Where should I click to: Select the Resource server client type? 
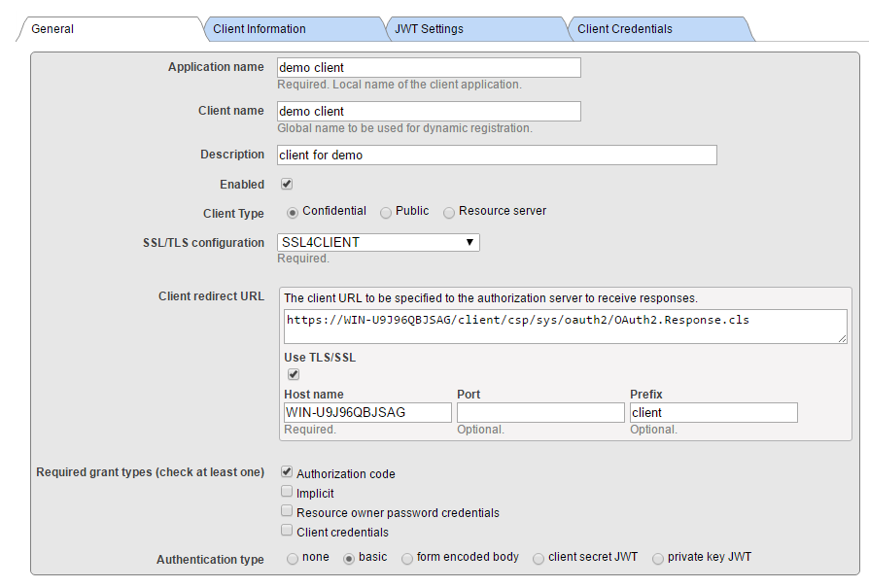pyautogui.click(x=449, y=213)
